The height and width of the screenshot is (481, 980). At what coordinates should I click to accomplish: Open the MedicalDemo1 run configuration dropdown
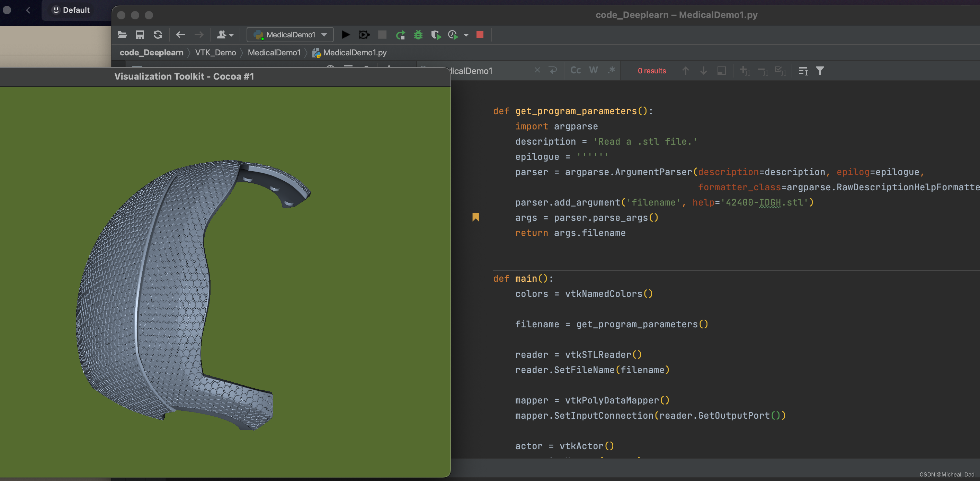coord(290,35)
